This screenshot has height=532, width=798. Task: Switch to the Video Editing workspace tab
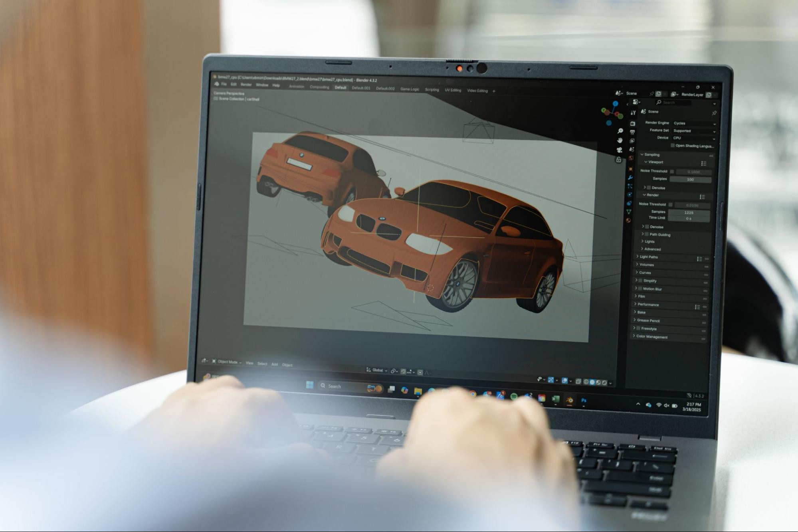(x=477, y=91)
